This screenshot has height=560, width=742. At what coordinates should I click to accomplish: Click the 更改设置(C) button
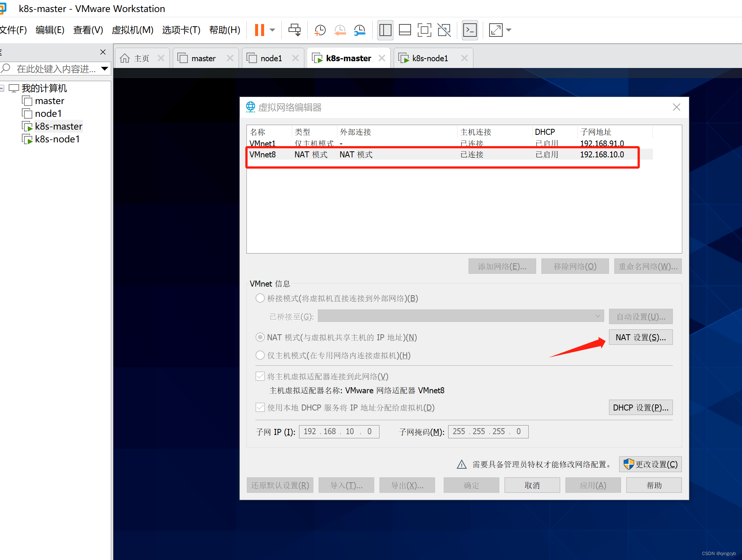pyautogui.click(x=650, y=464)
